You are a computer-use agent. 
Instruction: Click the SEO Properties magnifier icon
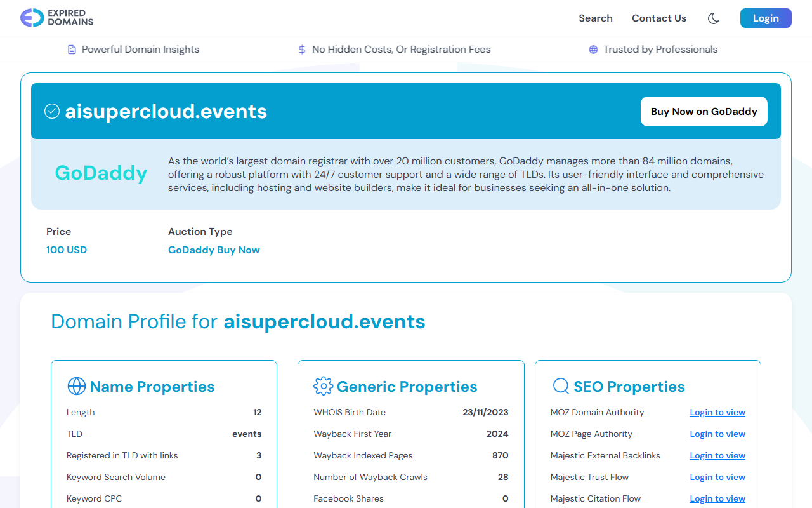point(561,386)
